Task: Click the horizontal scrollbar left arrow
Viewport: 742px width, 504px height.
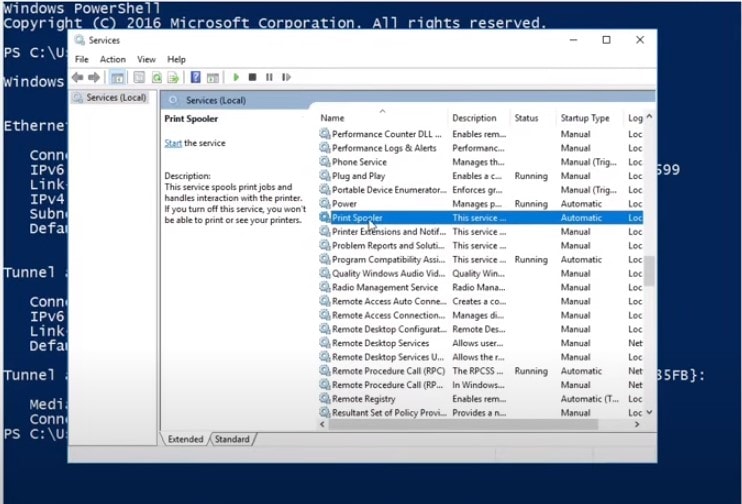Action: [x=323, y=424]
